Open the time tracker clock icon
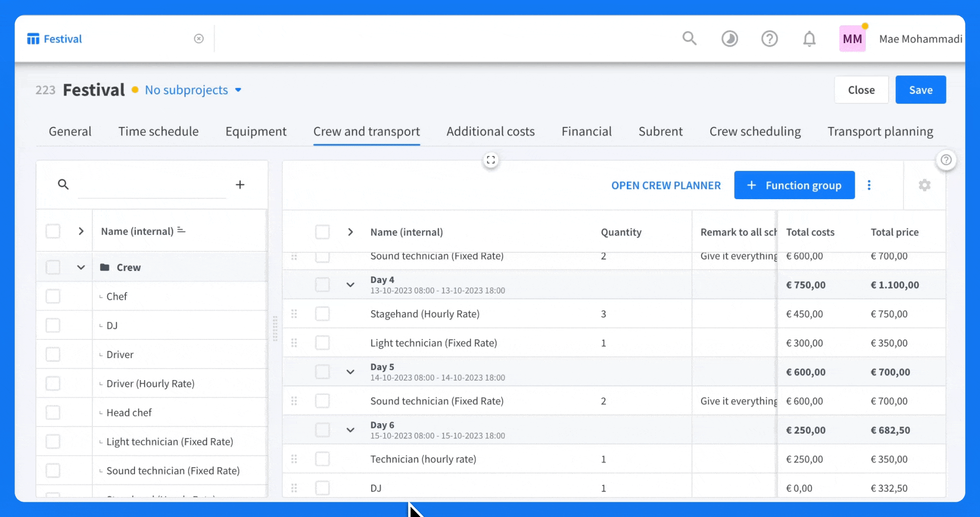Image resolution: width=980 pixels, height=517 pixels. [729, 39]
